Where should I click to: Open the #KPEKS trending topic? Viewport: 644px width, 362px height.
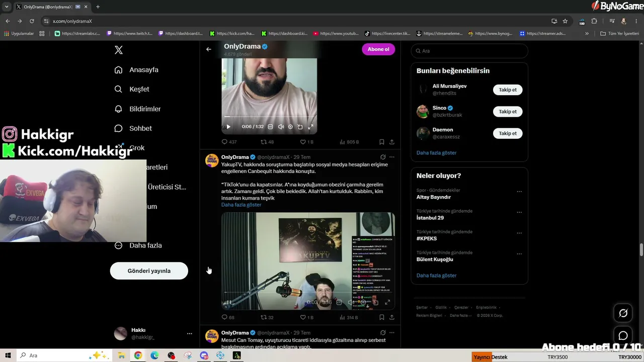point(427,238)
